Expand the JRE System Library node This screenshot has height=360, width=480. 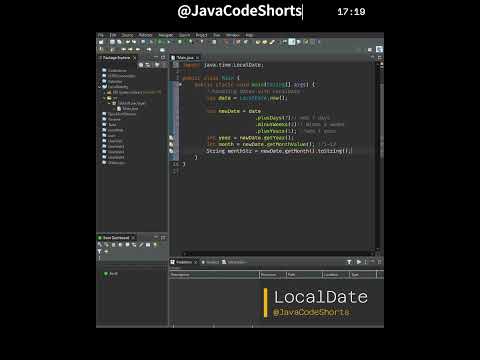tap(104, 92)
